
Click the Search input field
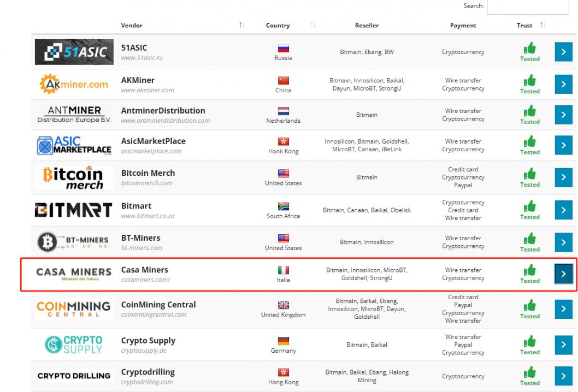click(x=527, y=6)
